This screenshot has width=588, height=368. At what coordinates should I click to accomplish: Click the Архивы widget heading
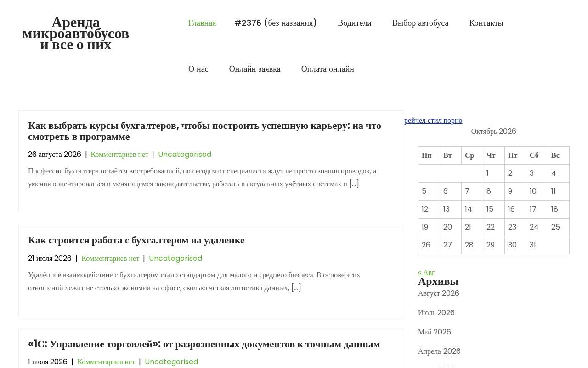click(x=438, y=281)
